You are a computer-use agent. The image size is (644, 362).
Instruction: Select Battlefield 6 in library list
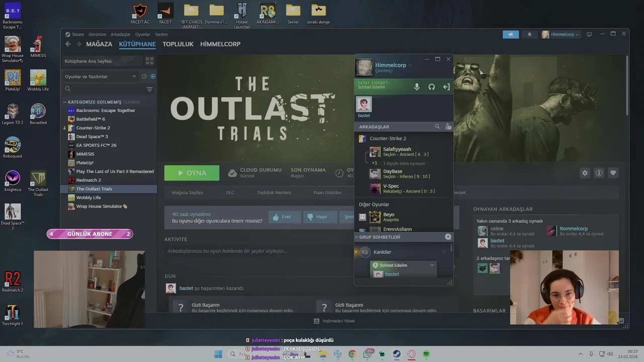pos(109,119)
